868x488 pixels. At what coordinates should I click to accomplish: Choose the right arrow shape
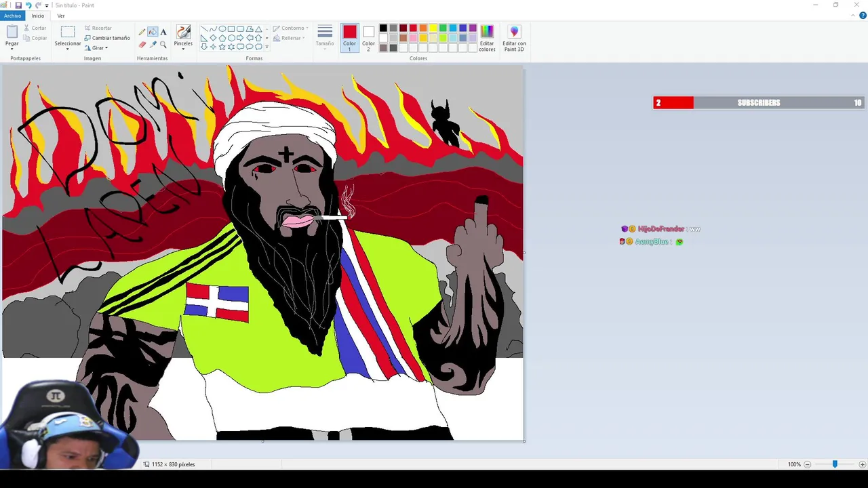coord(240,38)
